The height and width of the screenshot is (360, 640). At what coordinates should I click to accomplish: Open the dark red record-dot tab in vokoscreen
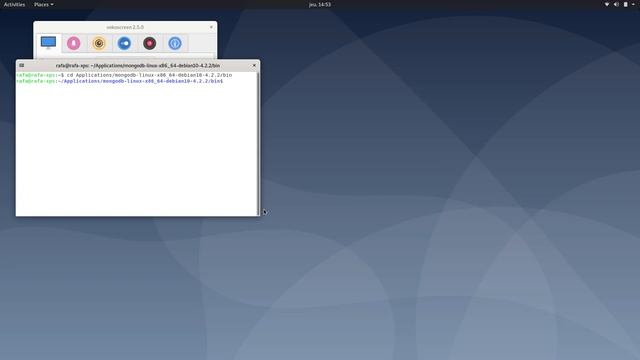pyautogui.click(x=150, y=43)
